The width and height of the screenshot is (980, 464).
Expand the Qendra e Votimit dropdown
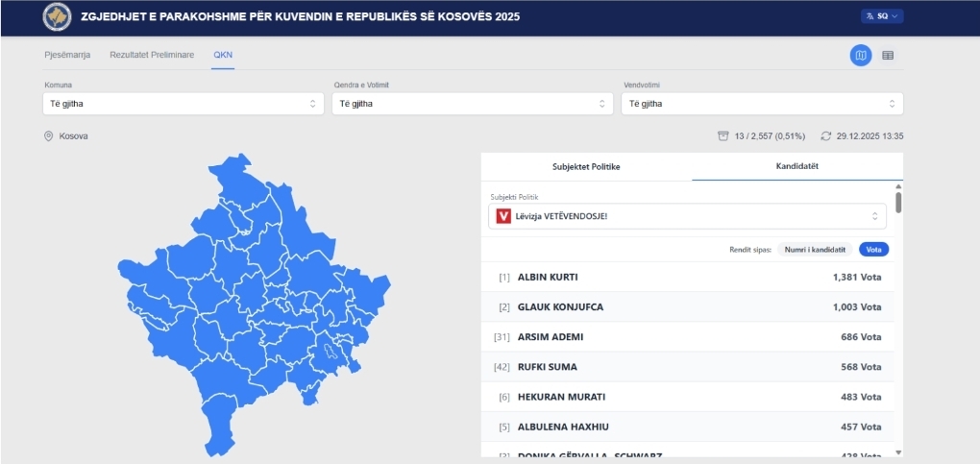coord(472,104)
